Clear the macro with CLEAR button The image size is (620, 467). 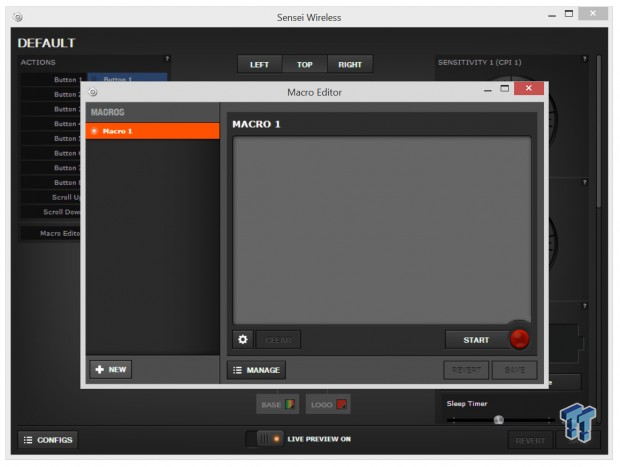point(278,340)
